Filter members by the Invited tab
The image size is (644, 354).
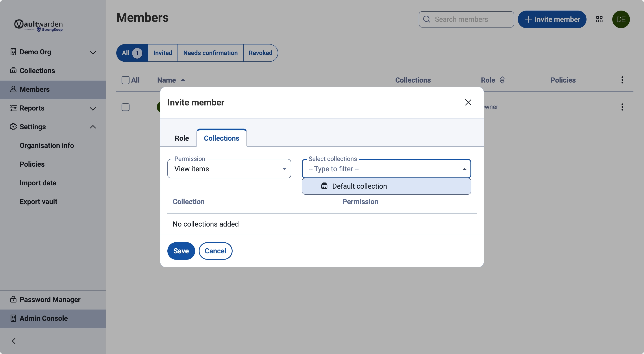point(163,53)
